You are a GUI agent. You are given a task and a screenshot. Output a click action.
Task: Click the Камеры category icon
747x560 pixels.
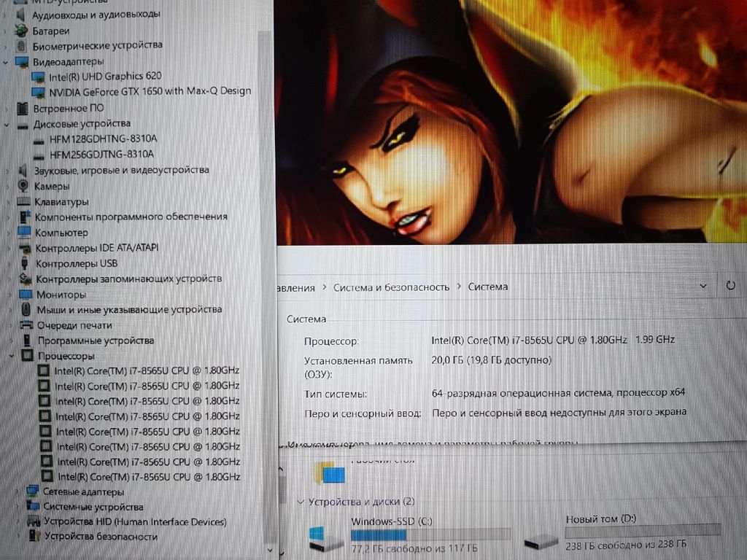point(23,186)
